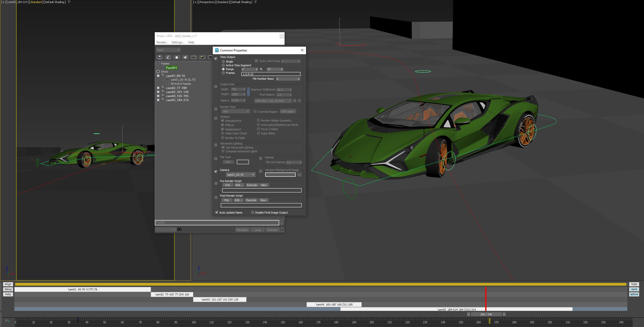Open the Render... menu
Viewport: 644px width, 327px height.
[x=162, y=42]
